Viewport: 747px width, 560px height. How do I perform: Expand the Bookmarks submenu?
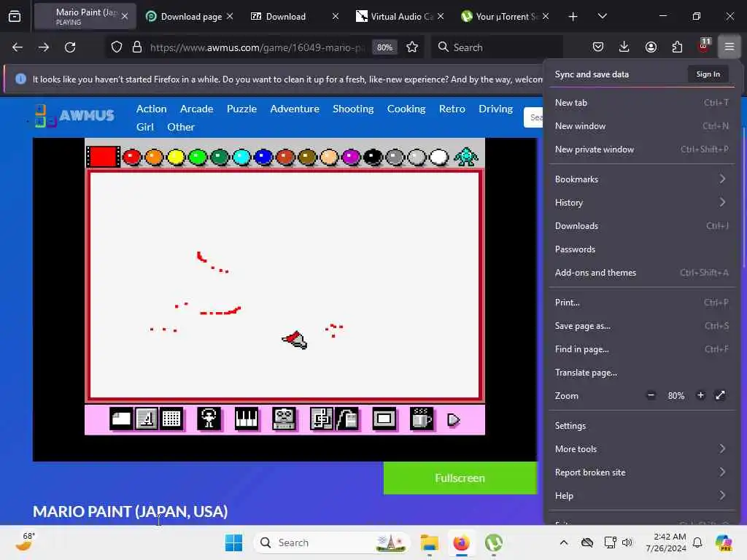click(641, 179)
